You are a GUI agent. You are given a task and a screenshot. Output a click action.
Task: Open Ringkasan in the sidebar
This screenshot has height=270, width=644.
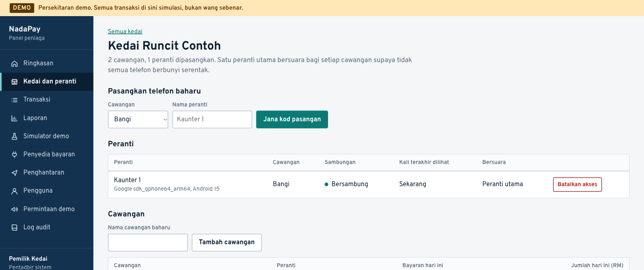pos(47,63)
